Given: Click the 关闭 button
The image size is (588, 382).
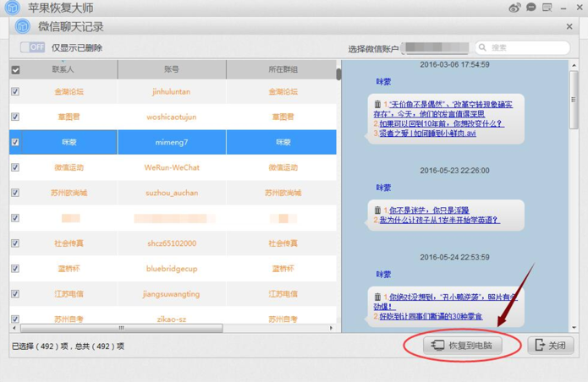Looking at the screenshot, I should 551,346.
